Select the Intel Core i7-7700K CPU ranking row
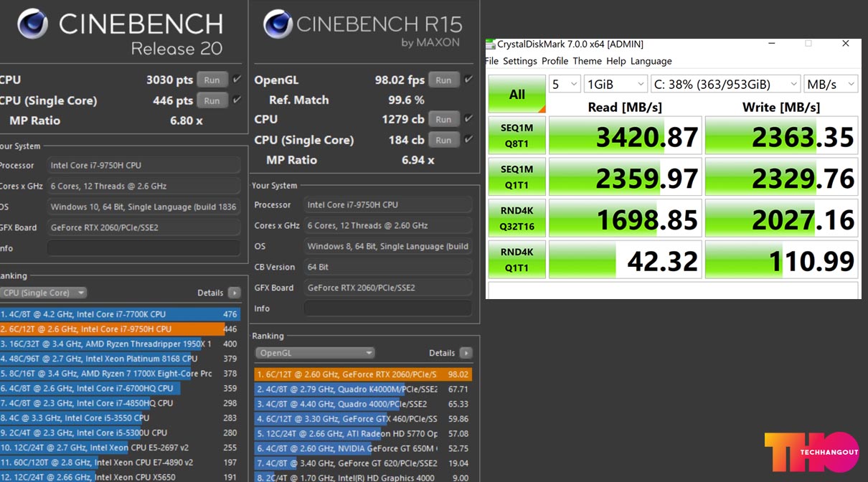 (120, 314)
